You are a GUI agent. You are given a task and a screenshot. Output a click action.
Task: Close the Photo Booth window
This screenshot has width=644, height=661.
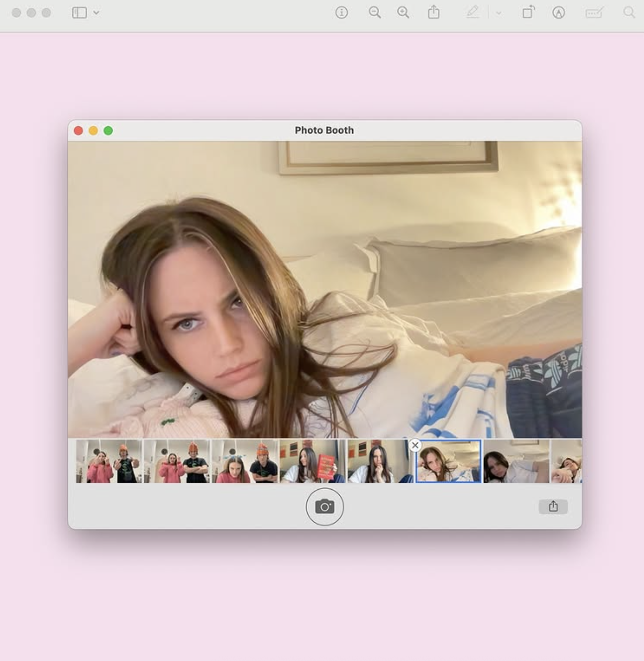(78, 131)
